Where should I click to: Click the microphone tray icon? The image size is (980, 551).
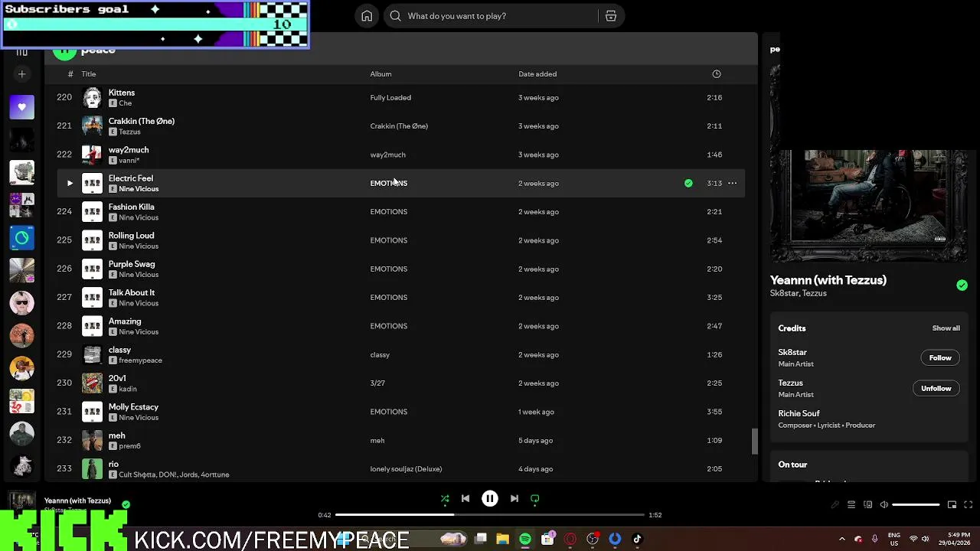[874, 539]
